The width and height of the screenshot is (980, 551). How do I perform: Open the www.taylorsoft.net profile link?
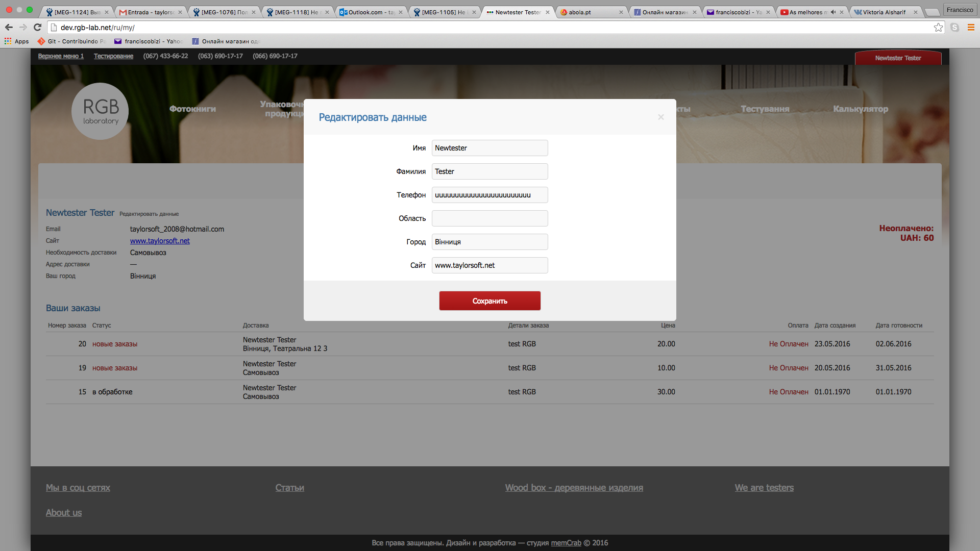[x=160, y=241]
